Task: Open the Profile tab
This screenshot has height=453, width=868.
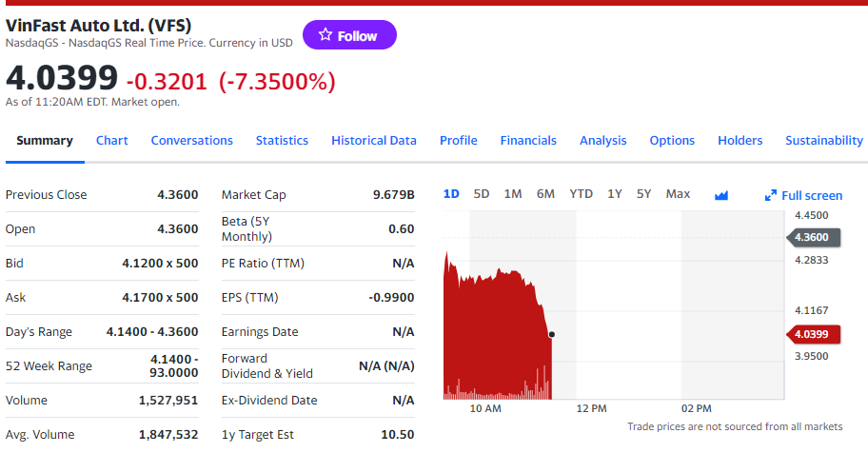Action: 458,140
